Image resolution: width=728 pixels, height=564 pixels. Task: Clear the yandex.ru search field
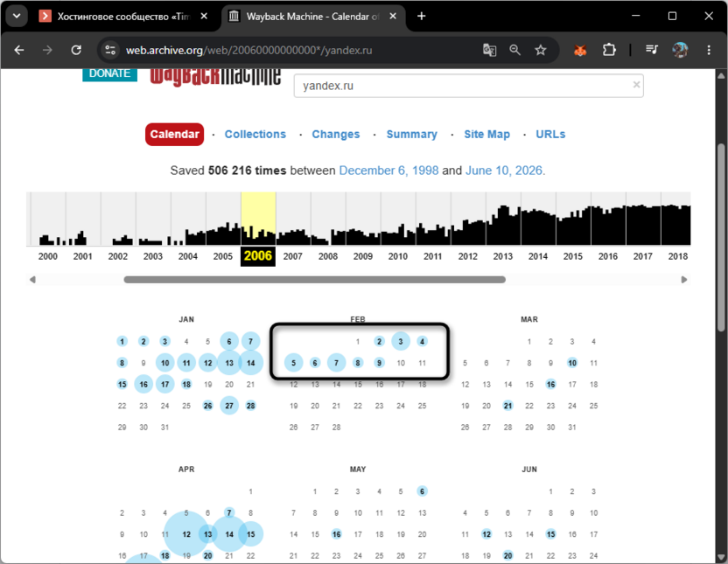point(636,85)
